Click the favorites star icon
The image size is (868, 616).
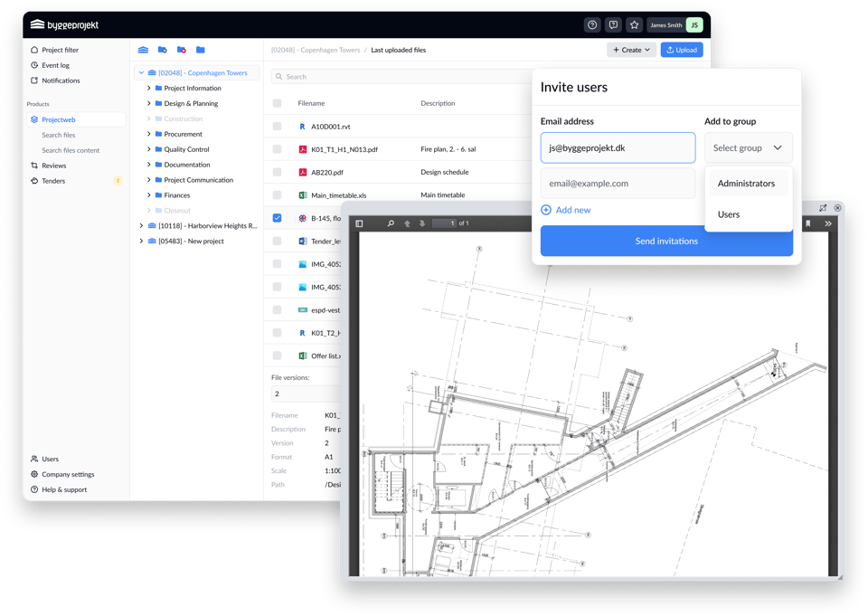point(634,25)
